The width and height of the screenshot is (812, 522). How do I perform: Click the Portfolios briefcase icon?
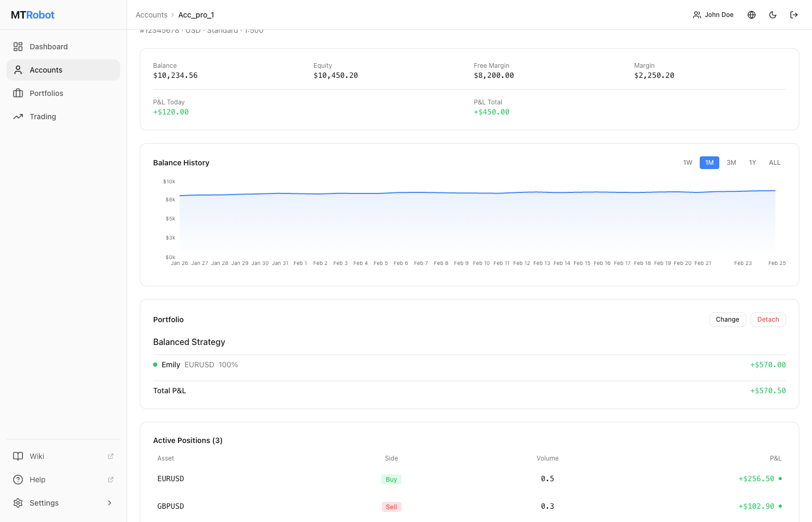[x=18, y=93]
